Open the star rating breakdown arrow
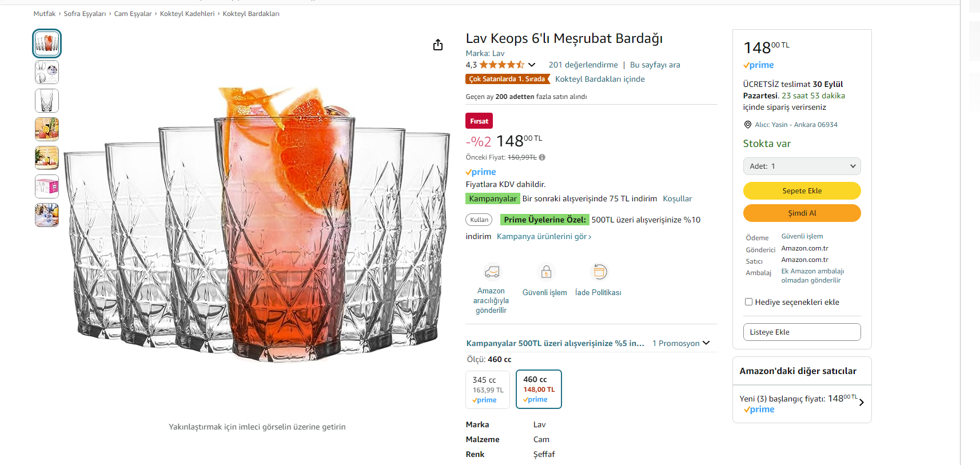 [x=532, y=65]
